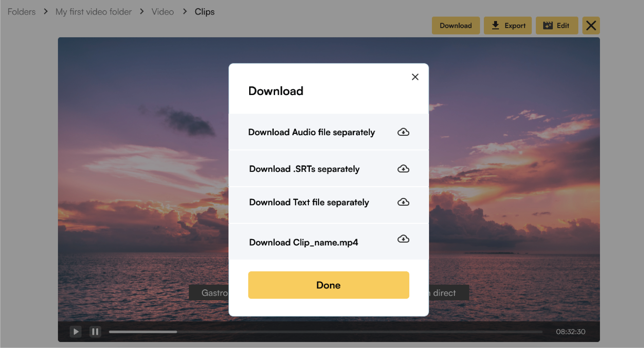Navigate to My first video folder breadcrumb
644x348 pixels.
point(93,12)
